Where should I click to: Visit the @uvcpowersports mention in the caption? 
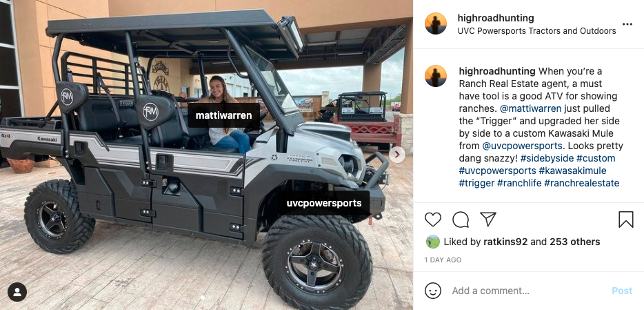(x=522, y=146)
